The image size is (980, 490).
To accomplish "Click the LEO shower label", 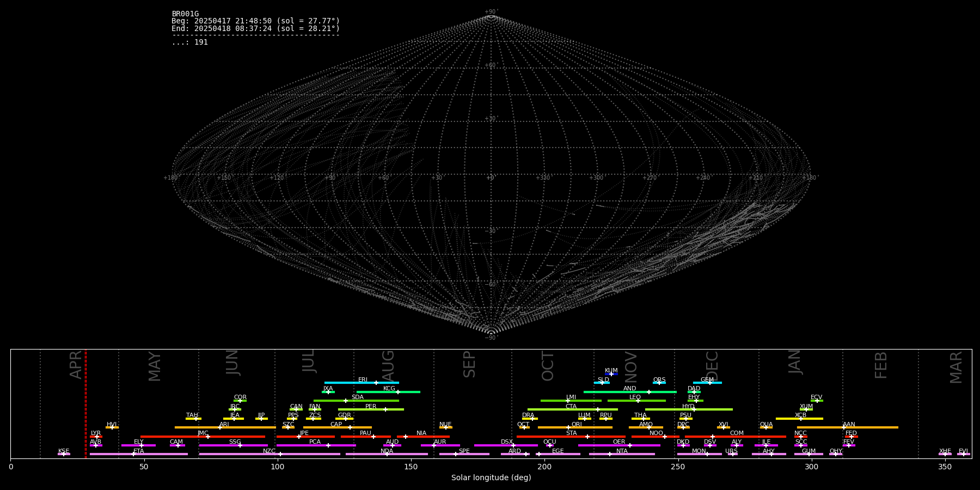I will pos(635,397).
